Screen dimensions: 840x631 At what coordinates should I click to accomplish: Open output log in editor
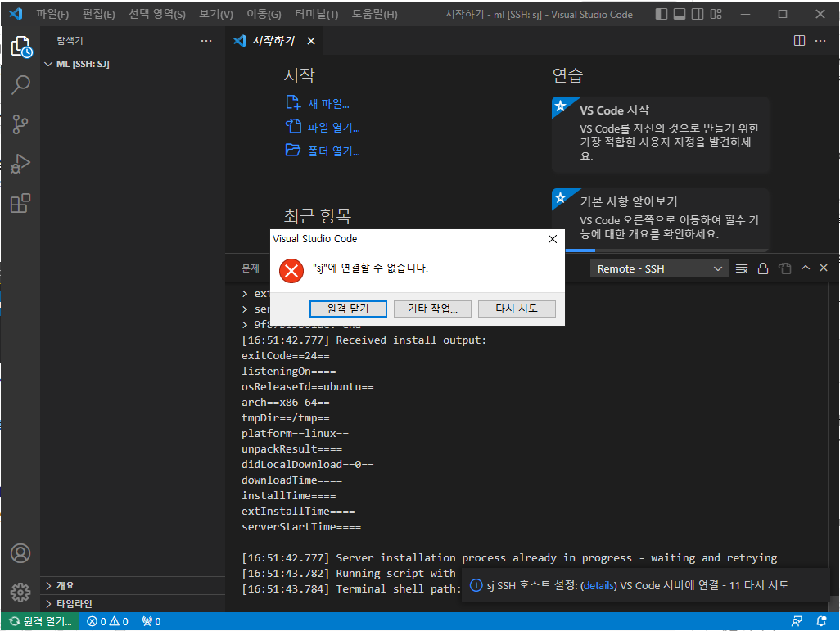tap(785, 268)
